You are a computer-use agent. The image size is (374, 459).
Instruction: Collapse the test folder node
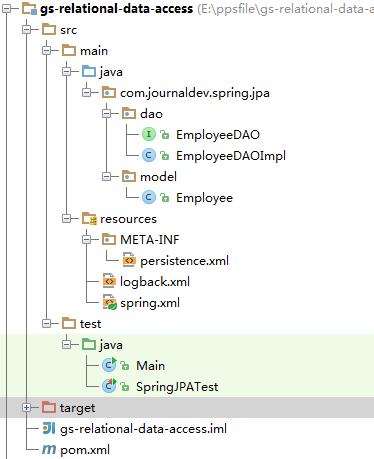click(46, 324)
